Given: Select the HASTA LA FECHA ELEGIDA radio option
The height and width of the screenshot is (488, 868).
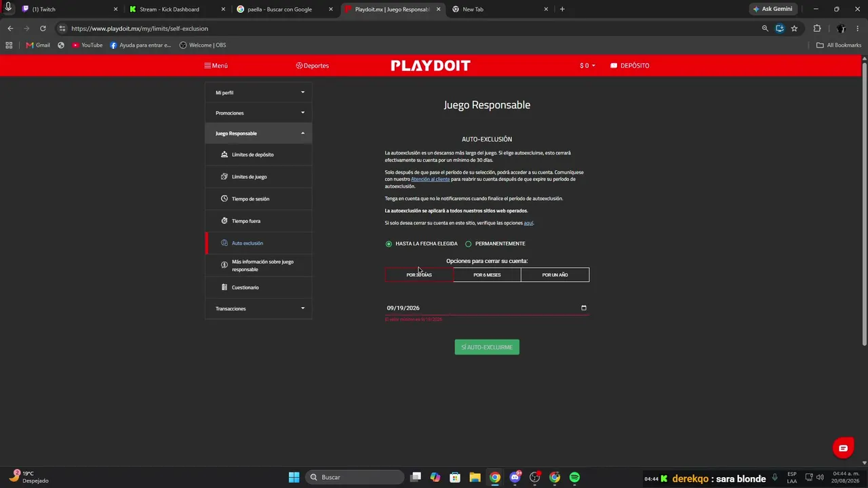Looking at the screenshot, I should (x=389, y=244).
